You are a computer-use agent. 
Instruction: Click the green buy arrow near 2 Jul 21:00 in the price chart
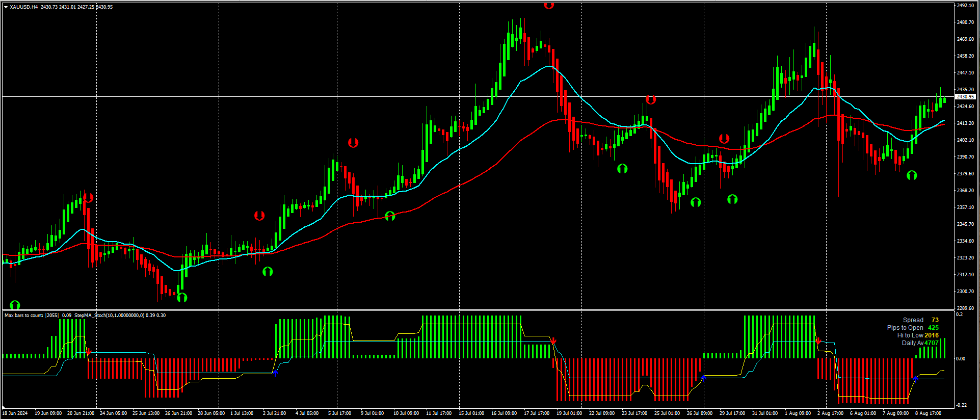(x=268, y=272)
